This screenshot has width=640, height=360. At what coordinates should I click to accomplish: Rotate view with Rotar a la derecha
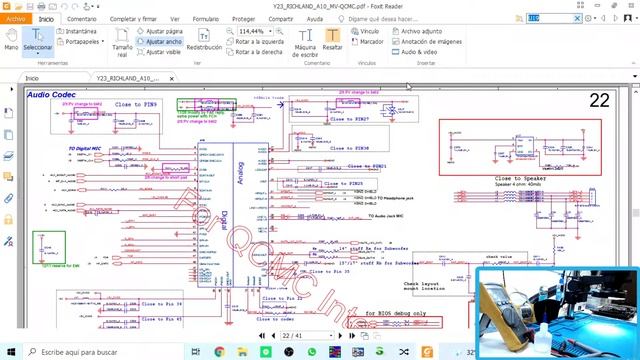[255, 52]
